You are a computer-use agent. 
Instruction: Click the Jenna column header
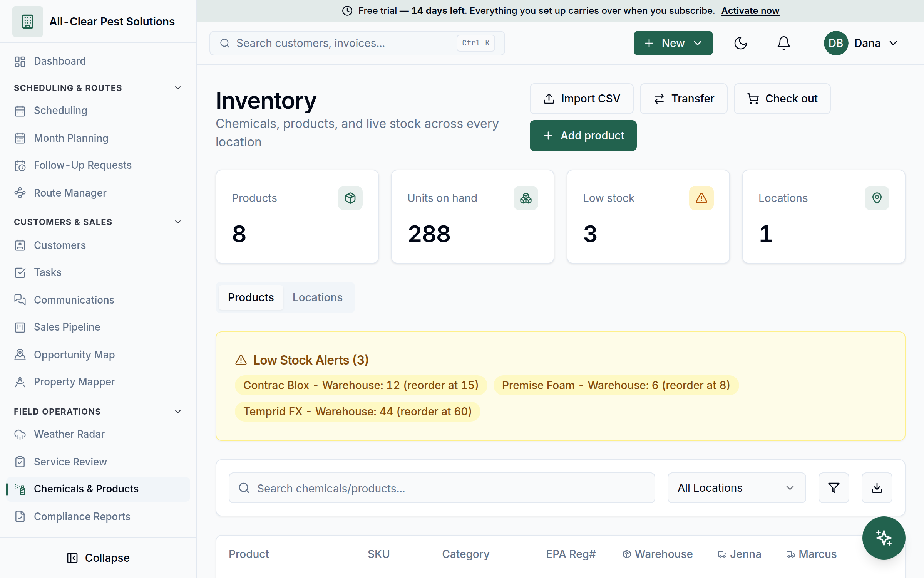click(739, 554)
